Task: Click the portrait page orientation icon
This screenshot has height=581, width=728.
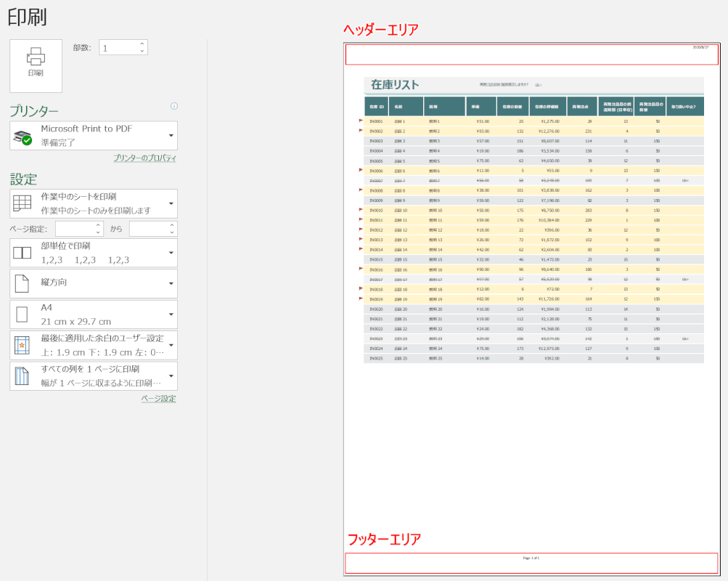Action: 23,283
